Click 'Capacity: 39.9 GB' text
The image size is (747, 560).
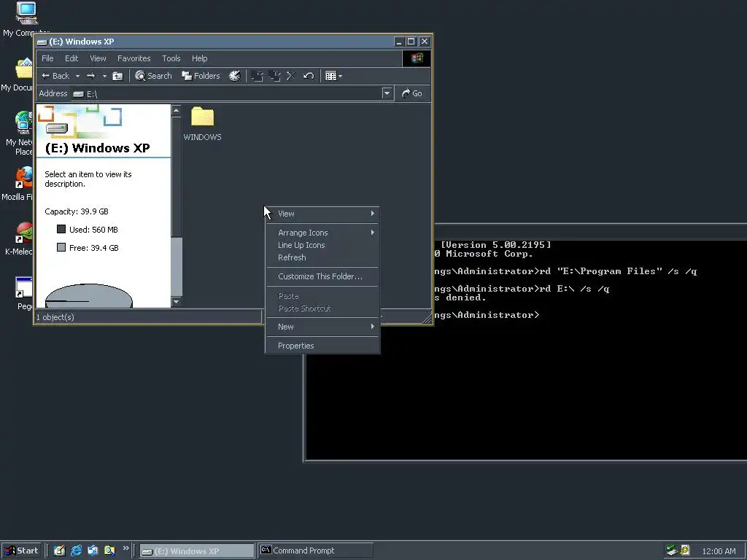(x=76, y=211)
